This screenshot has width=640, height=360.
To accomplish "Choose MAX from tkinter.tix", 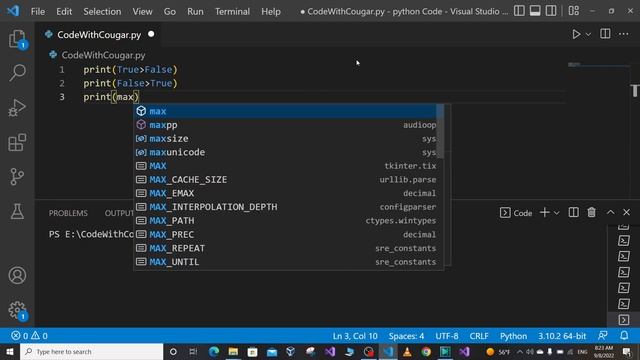I will (285, 166).
